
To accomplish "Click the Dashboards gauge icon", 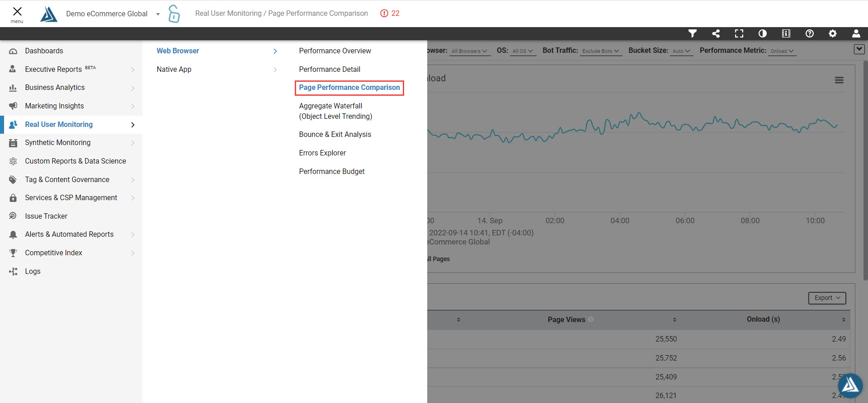I will 13,51.
